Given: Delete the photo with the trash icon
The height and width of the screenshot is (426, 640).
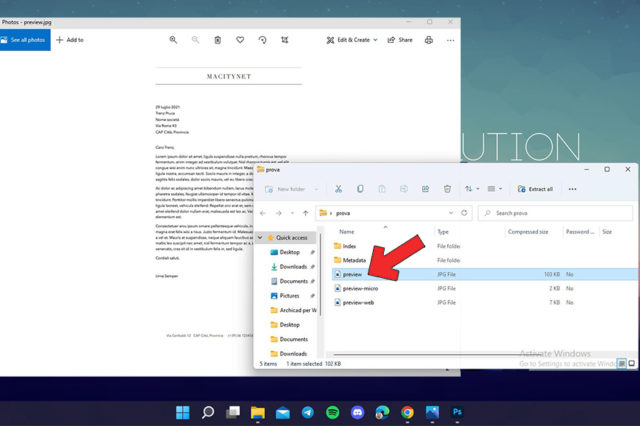Looking at the screenshot, I should 217,40.
